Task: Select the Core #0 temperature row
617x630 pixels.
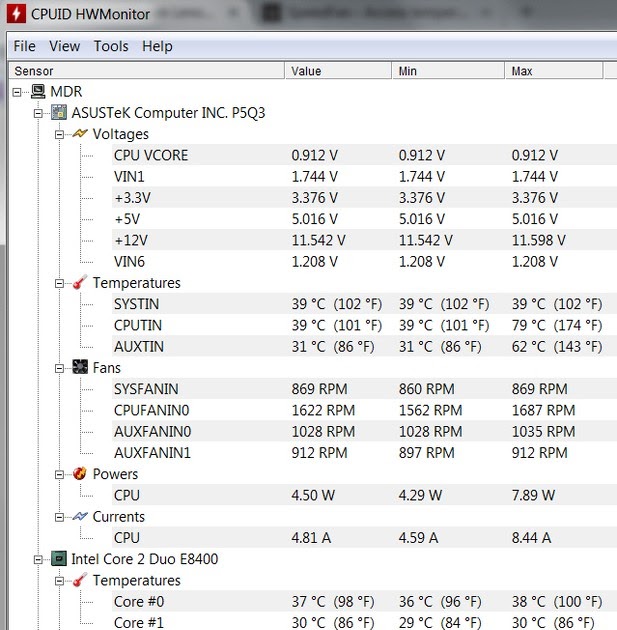Action: [364, 601]
